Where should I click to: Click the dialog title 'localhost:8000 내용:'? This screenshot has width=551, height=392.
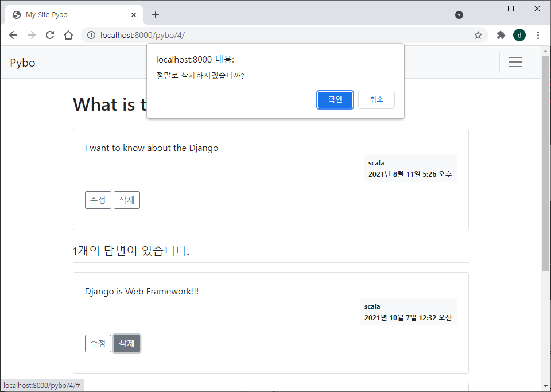[x=195, y=60]
